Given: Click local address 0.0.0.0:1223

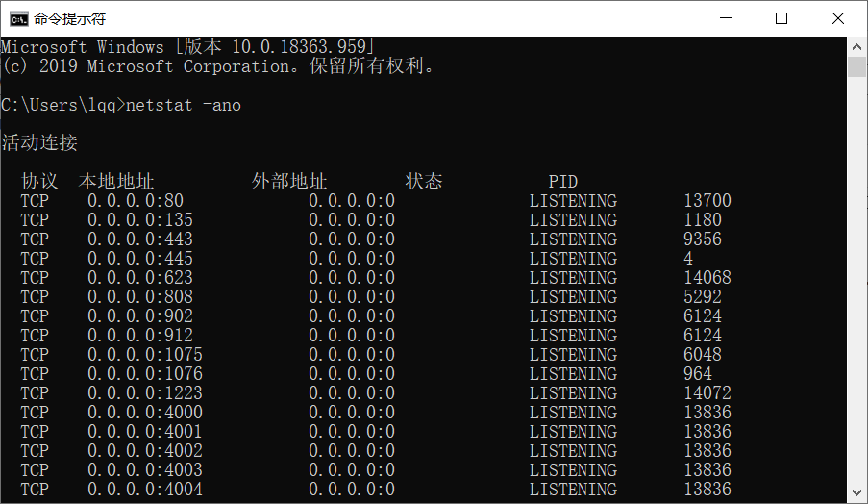Looking at the screenshot, I should coord(145,393).
